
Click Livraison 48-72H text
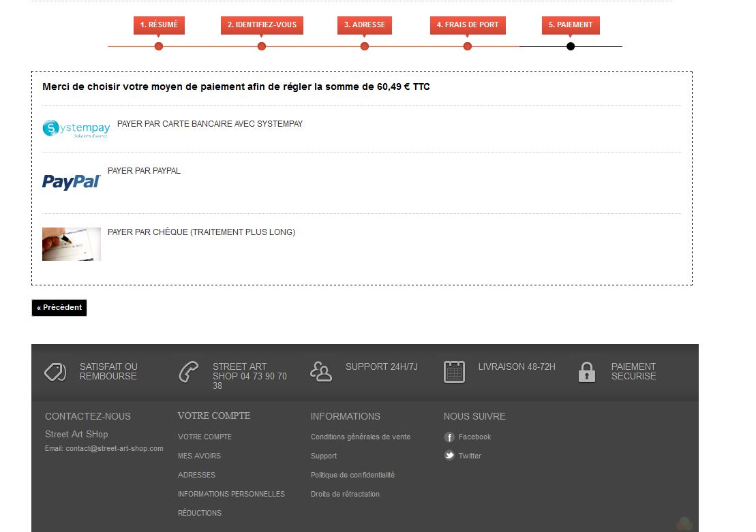(x=517, y=366)
